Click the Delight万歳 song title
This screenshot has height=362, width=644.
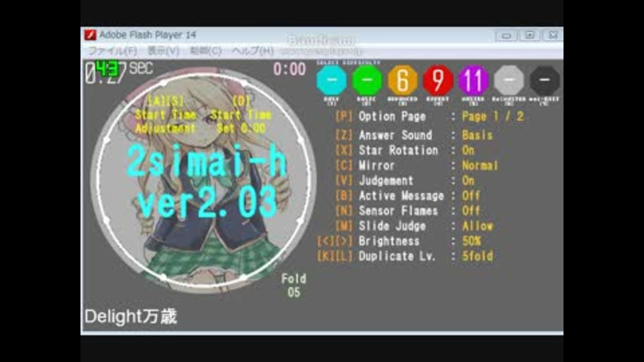pyautogui.click(x=131, y=316)
